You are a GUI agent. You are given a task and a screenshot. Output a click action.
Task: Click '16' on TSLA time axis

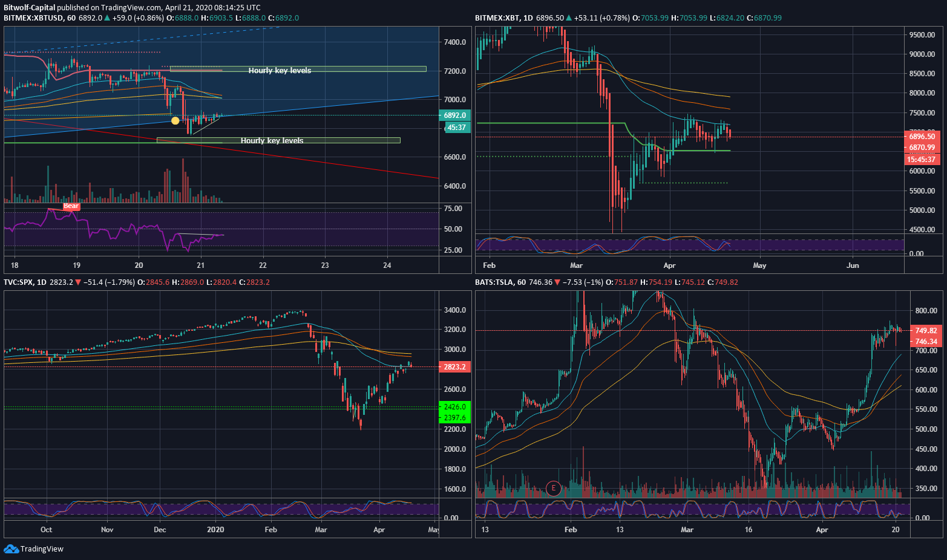749,530
